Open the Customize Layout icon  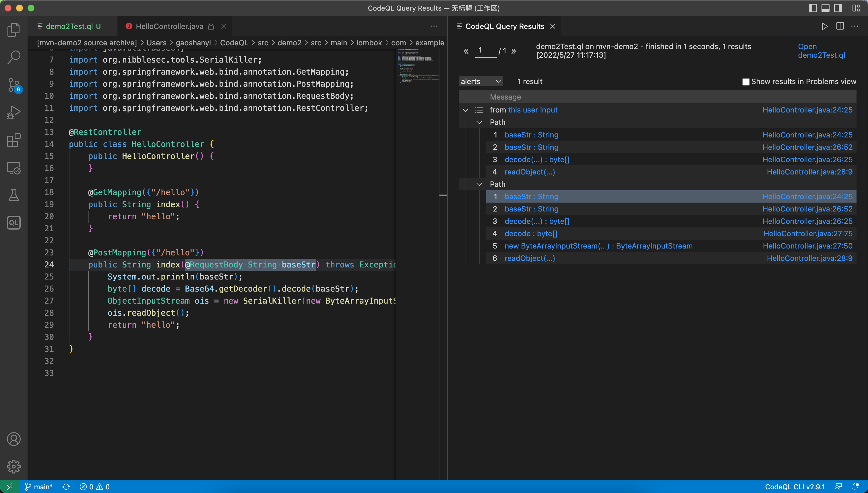click(856, 8)
